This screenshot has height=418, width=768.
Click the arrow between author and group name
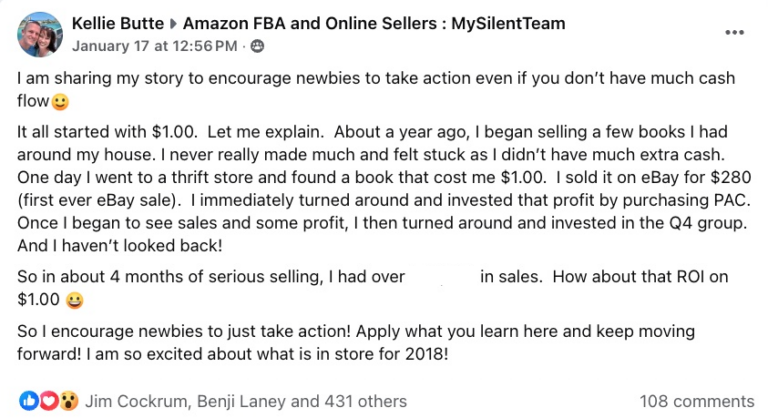click(x=173, y=24)
